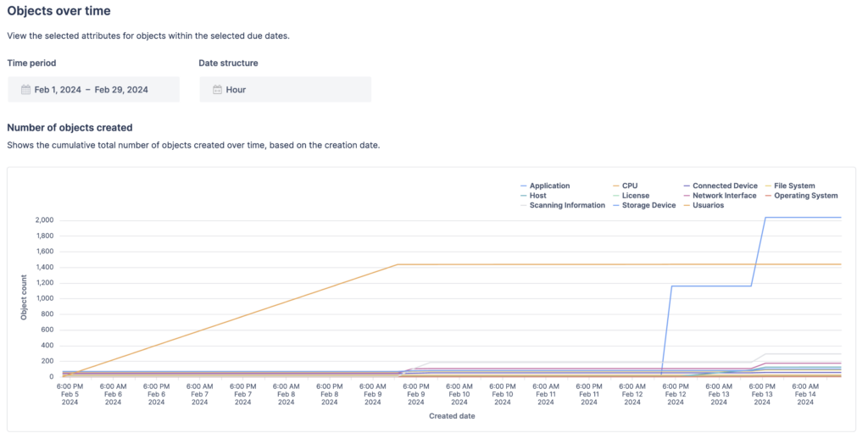Click the calendar icon beside Hour
The height and width of the screenshot is (444, 868).
[217, 90]
